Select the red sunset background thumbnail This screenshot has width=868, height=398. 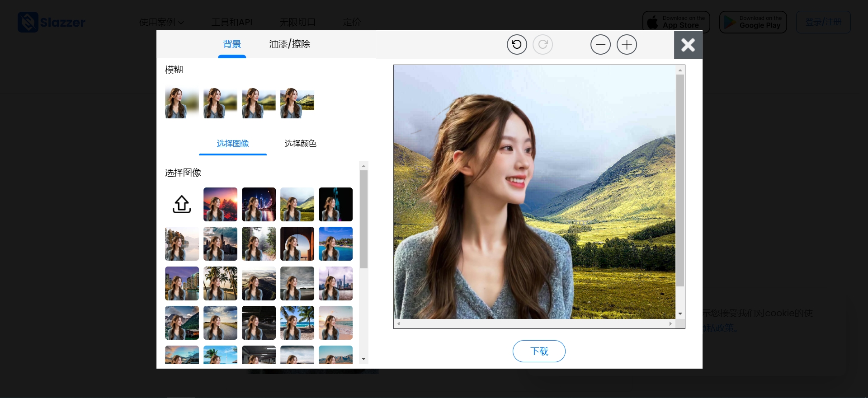[x=220, y=204]
